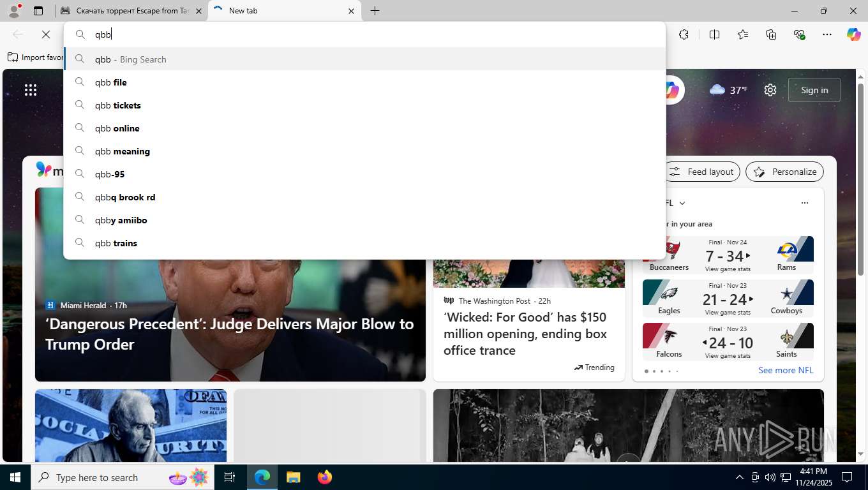Open the Feed layout options
Screen dimensions: 868x490
point(703,172)
